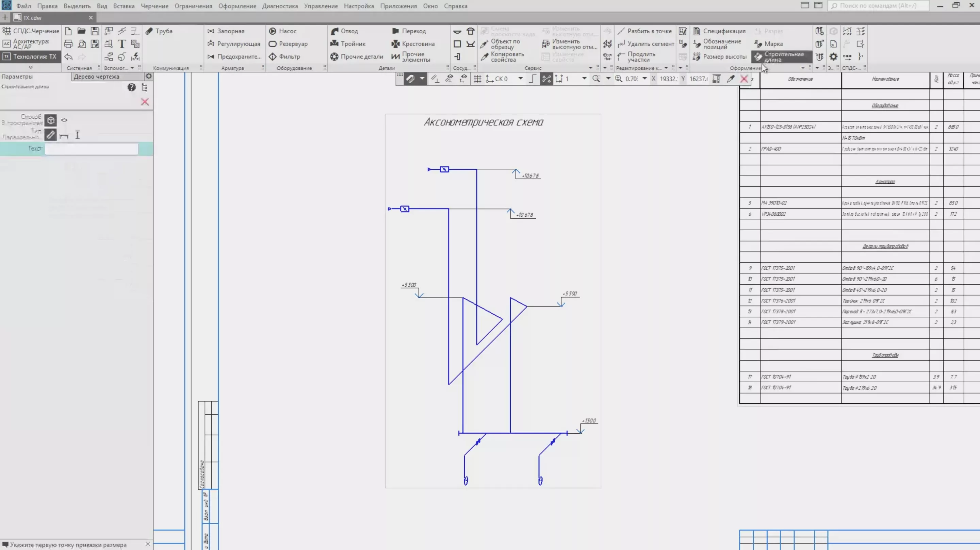The width and height of the screenshot is (980, 550).
Task: Insert a Насос pump element
Action: click(x=283, y=31)
